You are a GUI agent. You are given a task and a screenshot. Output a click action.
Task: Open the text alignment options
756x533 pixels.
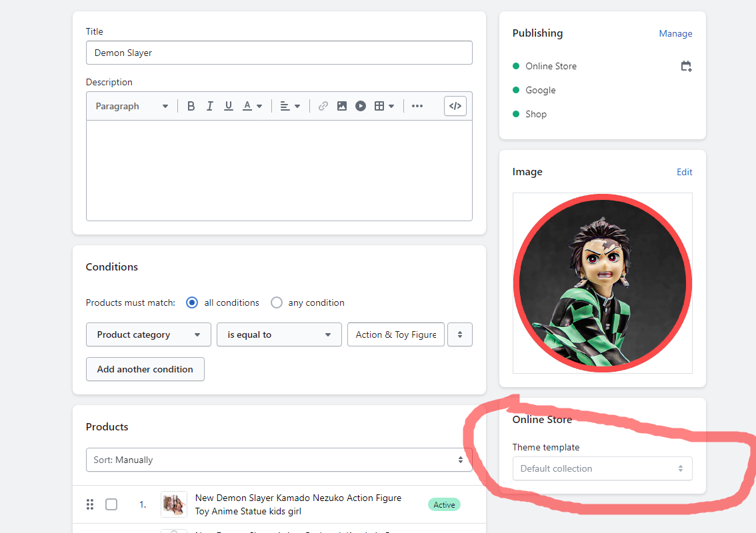[290, 106]
